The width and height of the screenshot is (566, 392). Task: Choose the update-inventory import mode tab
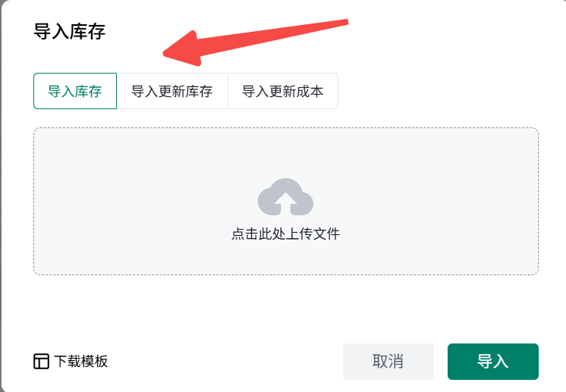pos(172,92)
